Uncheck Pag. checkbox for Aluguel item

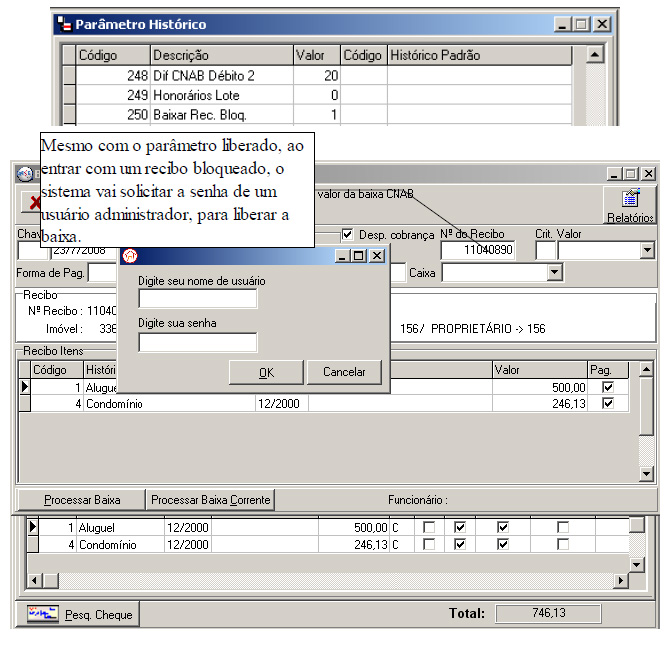(607, 386)
